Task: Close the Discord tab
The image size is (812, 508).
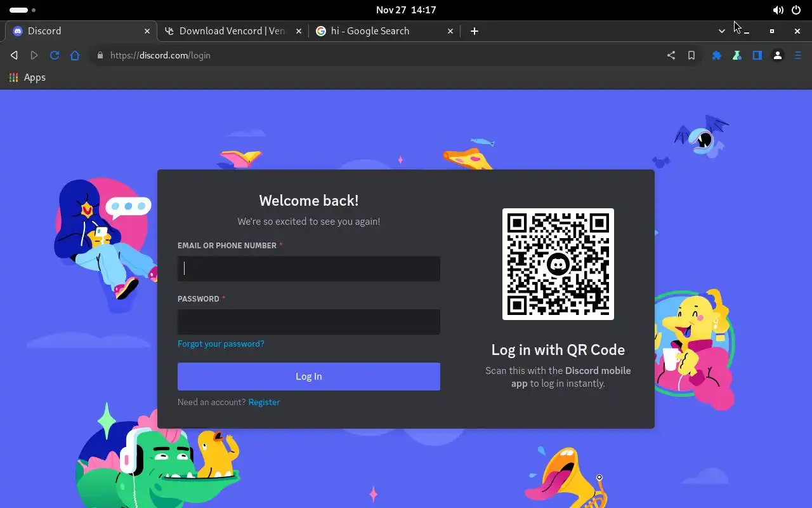Action: pyautogui.click(x=147, y=31)
